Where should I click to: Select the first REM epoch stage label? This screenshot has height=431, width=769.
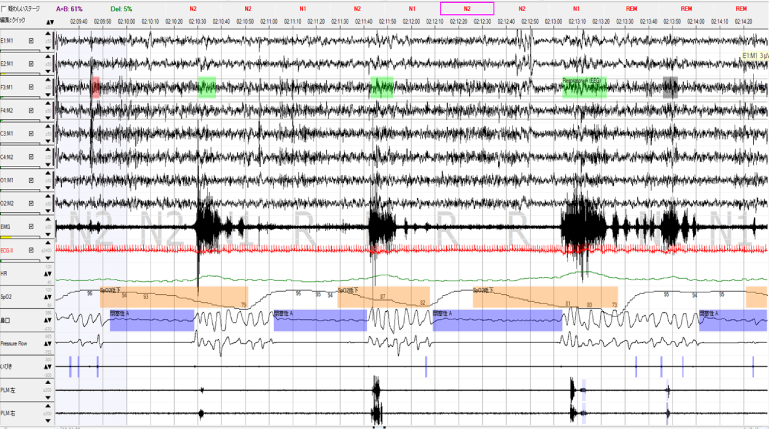point(631,7)
